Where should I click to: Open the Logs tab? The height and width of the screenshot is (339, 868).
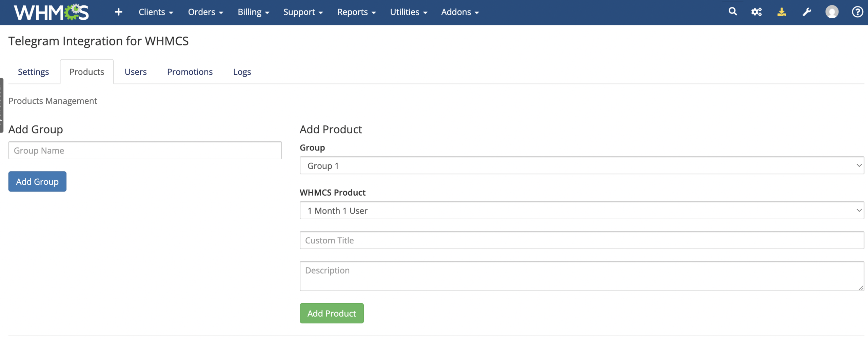tap(242, 72)
